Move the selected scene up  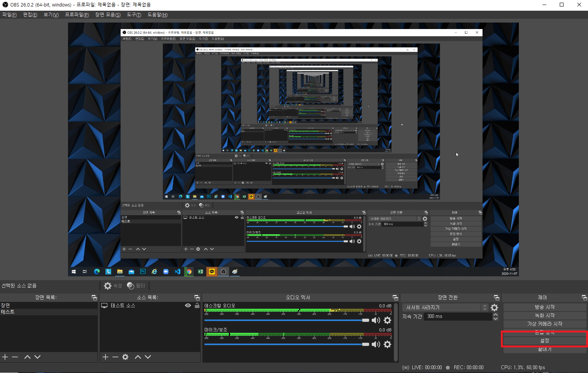[x=28, y=357]
